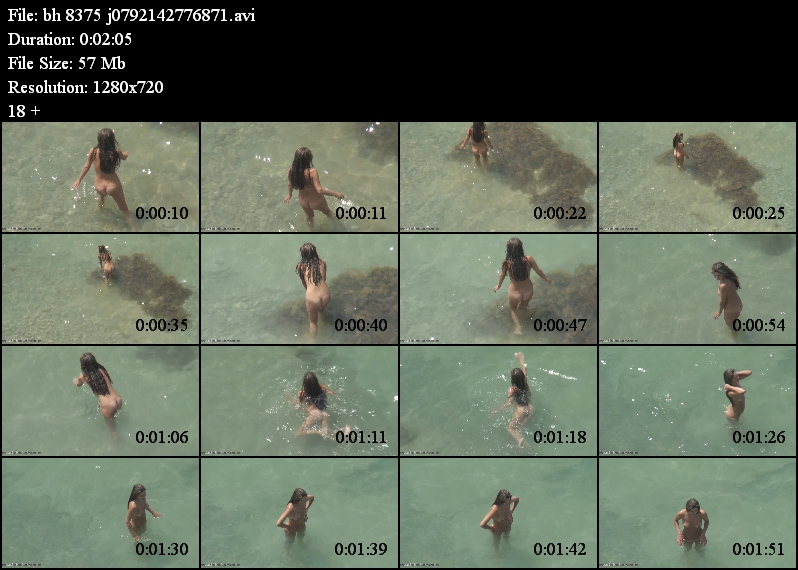Pick the last frame at 0:01:51

(698, 512)
